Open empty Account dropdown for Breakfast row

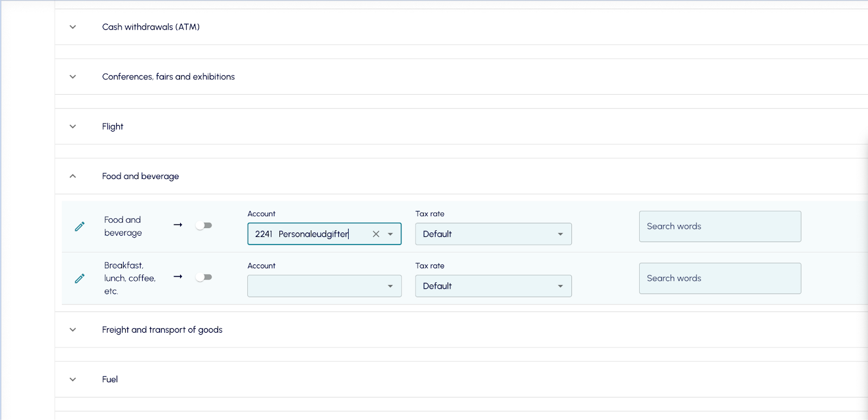(x=324, y=286)
